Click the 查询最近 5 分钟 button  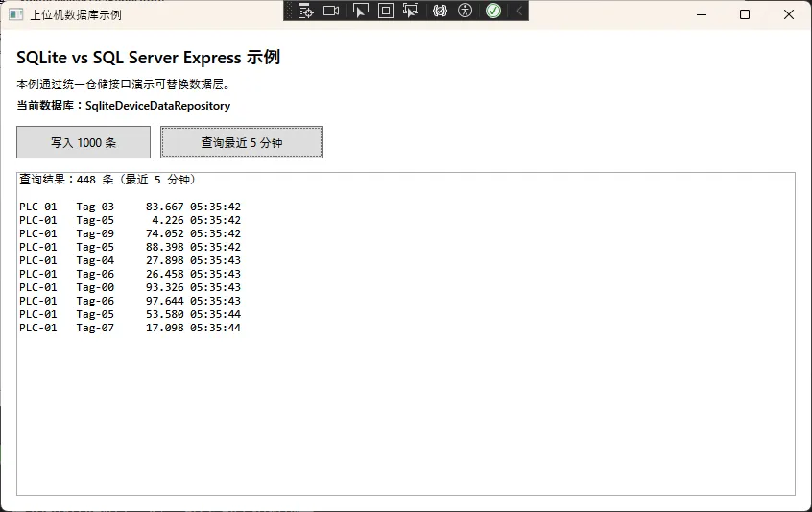pos(242,142)
